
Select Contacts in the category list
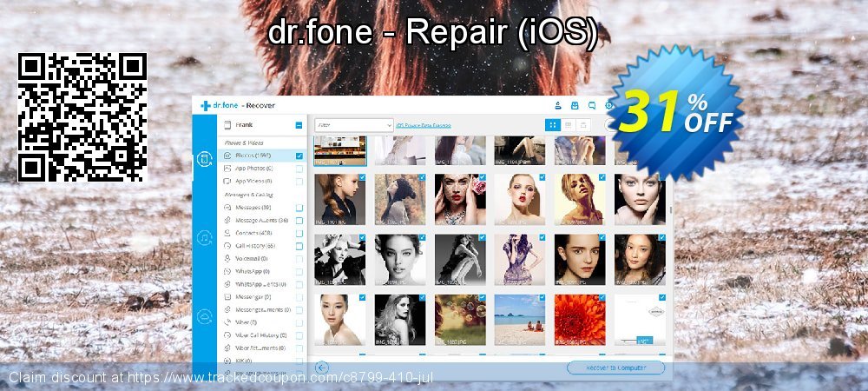point(253,233)
